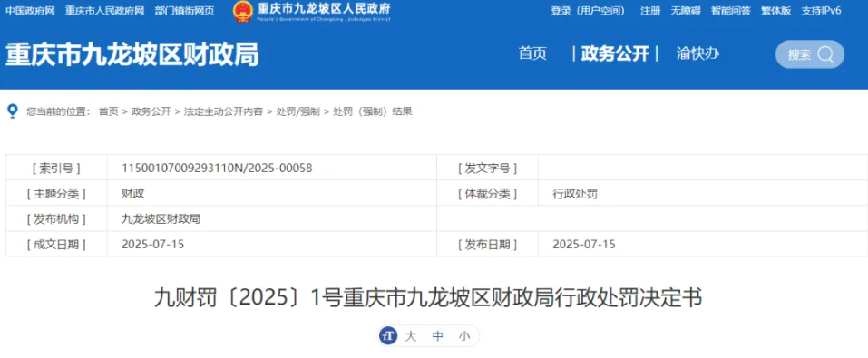Open the 中国政府网 link

[31, 11]
